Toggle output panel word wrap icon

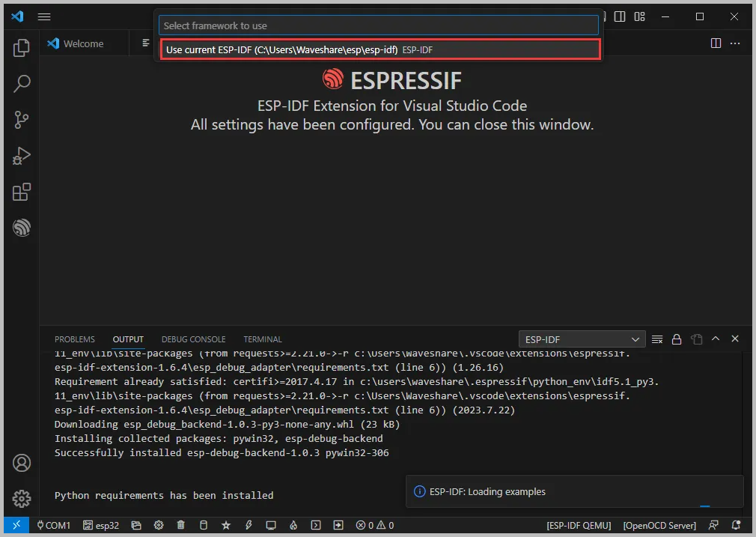coord(657,339)
